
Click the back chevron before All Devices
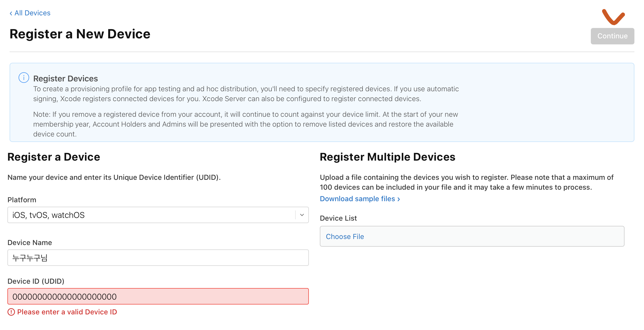pos(11,13)
